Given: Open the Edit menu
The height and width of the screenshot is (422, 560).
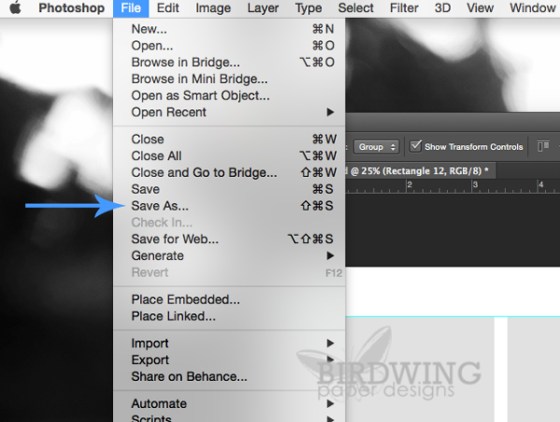Looking at the screenshot, I should pyautogui.click(x=168, y=8).
